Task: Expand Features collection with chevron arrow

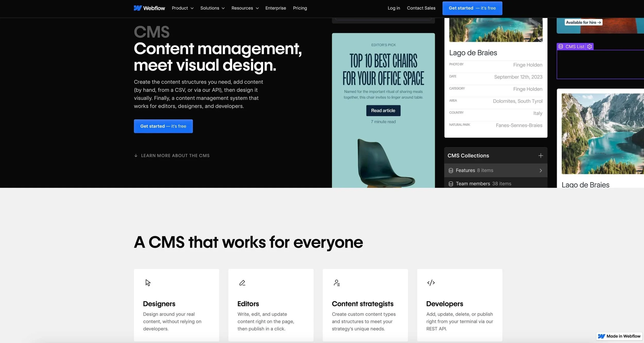Action: [540, 170]
